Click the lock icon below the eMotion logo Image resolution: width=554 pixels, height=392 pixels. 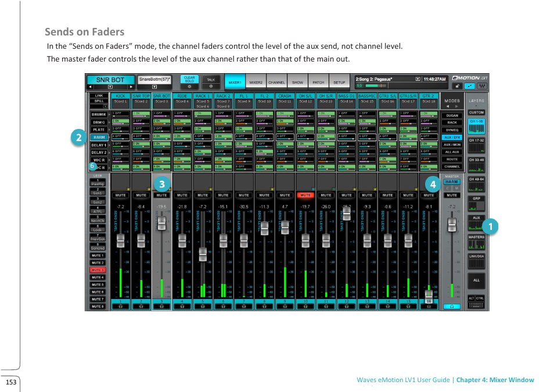pyautogui.click(x=457, y=87)
